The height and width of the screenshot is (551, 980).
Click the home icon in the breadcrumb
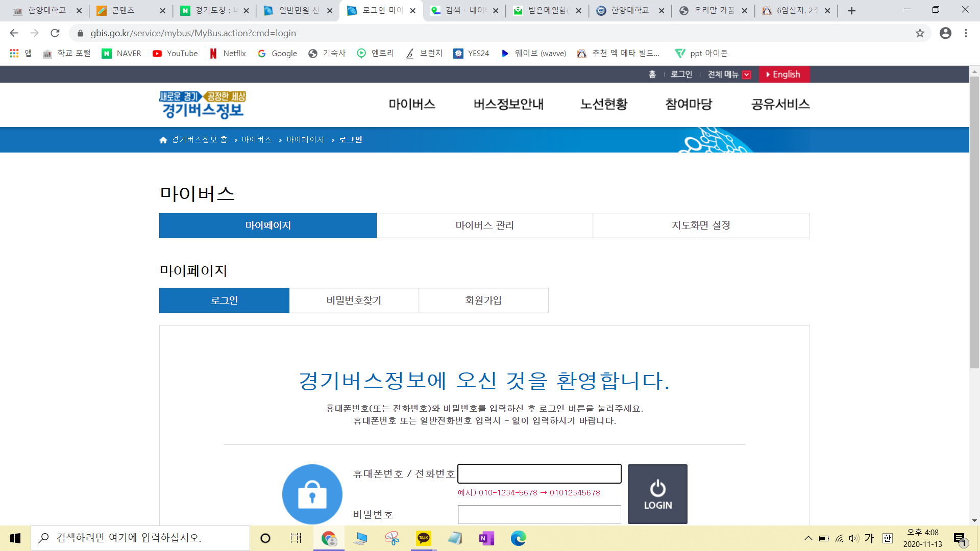[163, 140]
